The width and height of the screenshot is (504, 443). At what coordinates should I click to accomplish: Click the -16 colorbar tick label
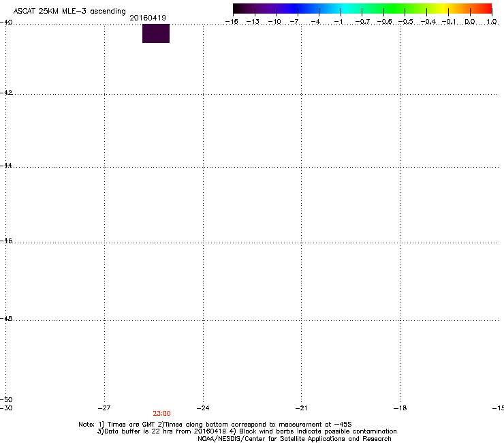point(232,22)
